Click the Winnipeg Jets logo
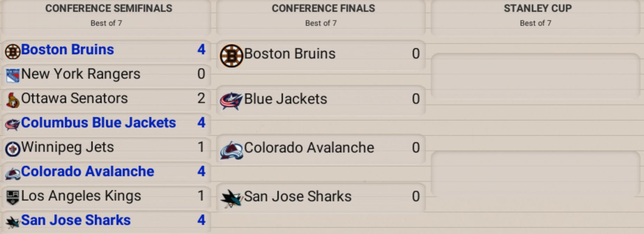Viewport: 644px width, 234px height. (x=13, y=149)
